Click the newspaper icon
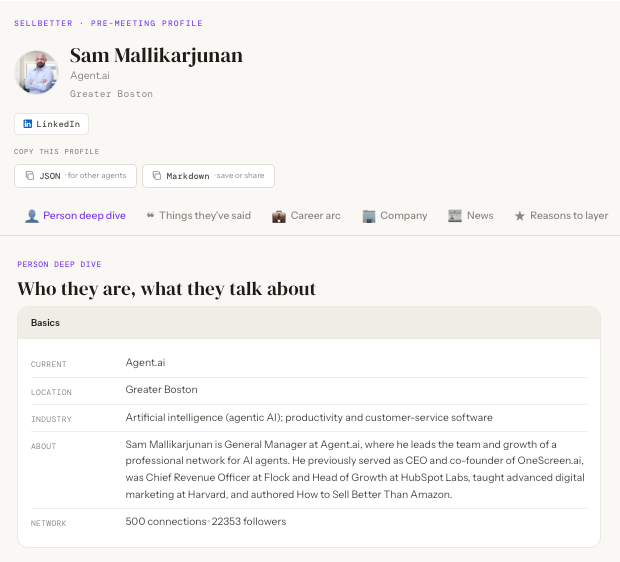This screenshot has height=562, width=620. click(x=455, y=216)
